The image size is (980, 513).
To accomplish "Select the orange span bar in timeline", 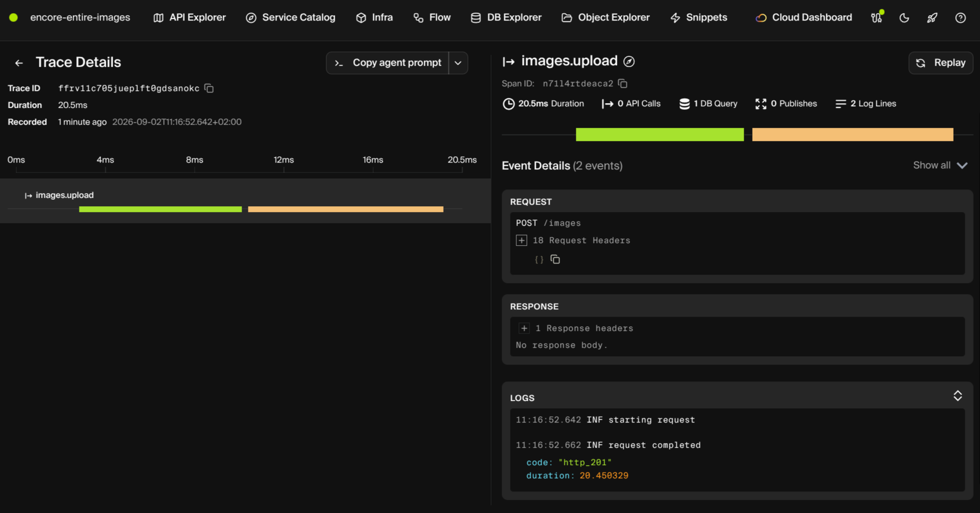I will [346, 209].
